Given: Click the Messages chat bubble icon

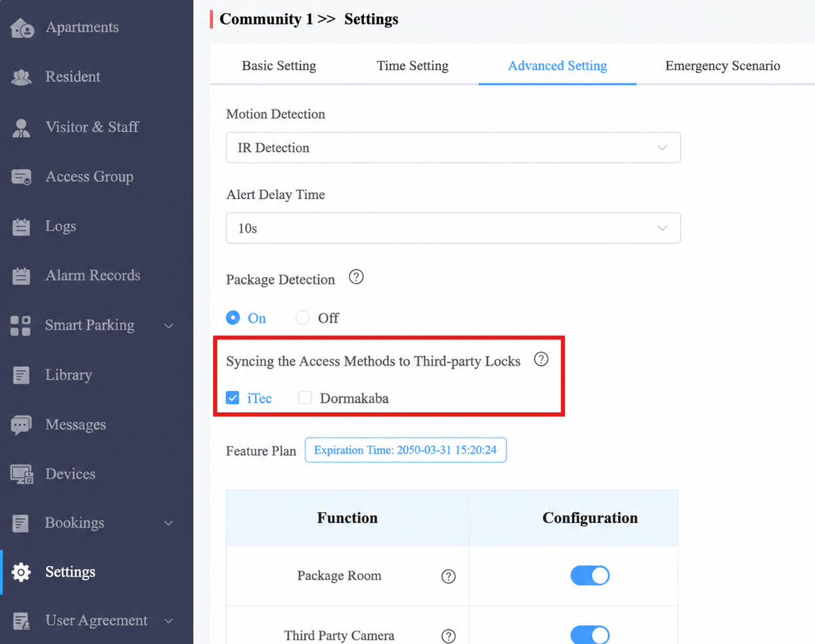Looking at the screenshot, I should tap(22, 425).
